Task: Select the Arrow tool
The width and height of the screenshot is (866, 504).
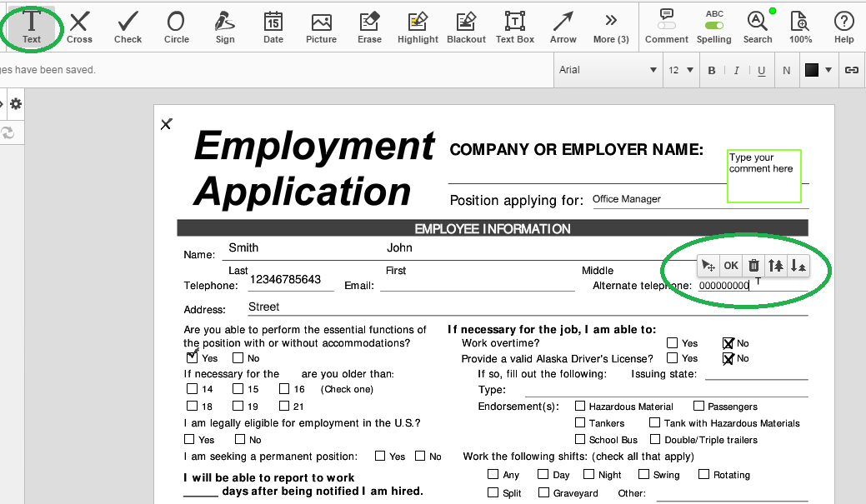Action: coord(563,27)
